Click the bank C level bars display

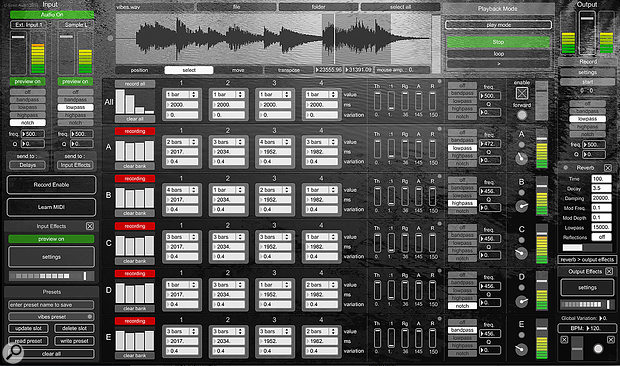click(x=135, y=245)
